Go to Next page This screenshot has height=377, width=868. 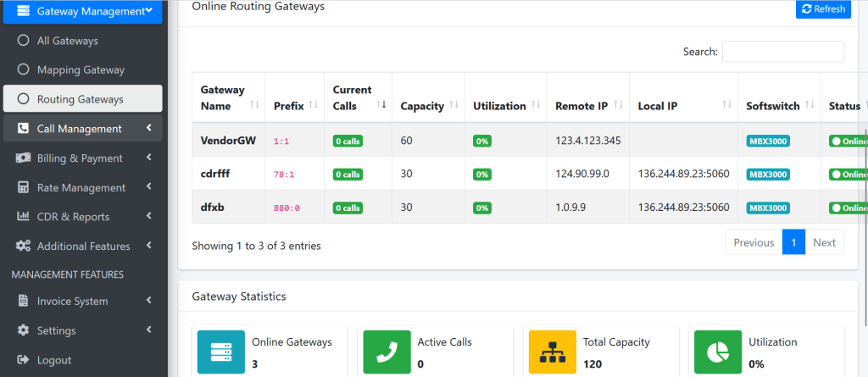[824, 242]
